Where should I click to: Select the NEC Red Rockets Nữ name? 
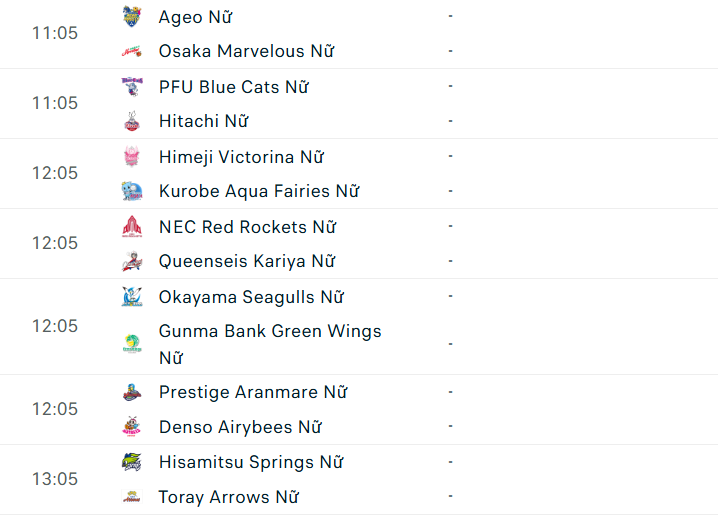pyautogui.click(x=247, y=227)
